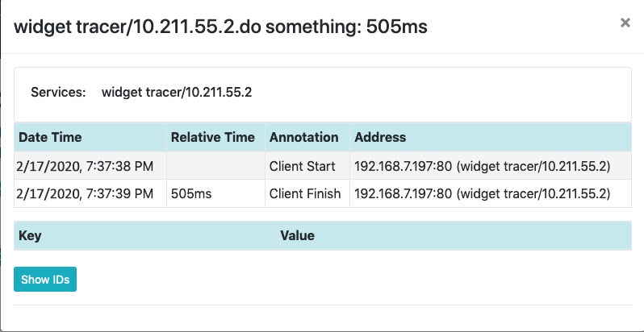Screen dimensions: 644x332
Task: Select the Date Time column header
Action: pyautogui.click(x=50, y=137)
